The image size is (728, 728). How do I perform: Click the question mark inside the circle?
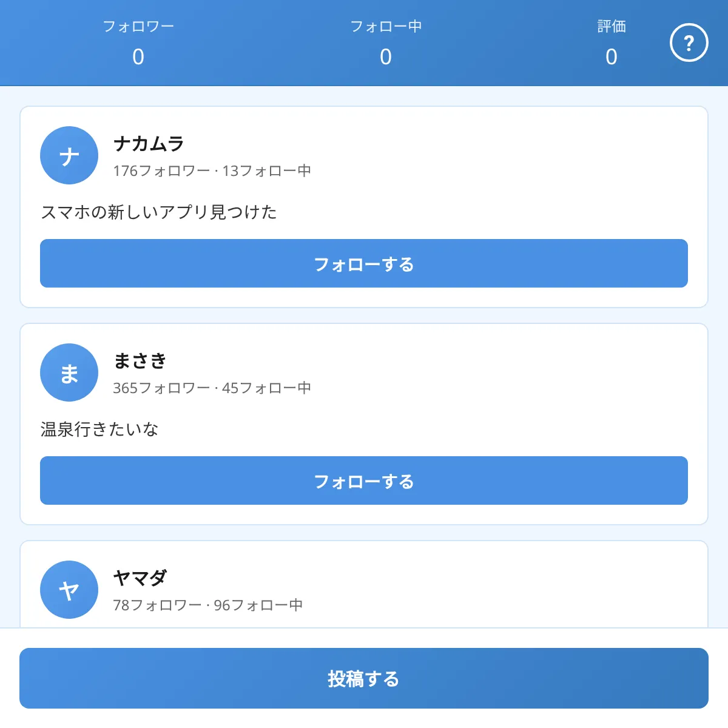point(689,43)
